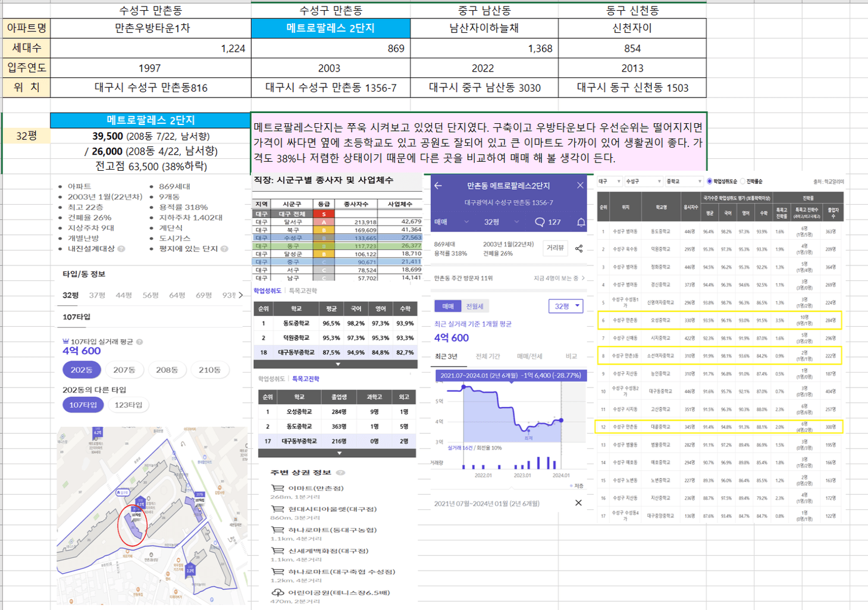Click the cart icon for 신세계백화점(대구점)
Screen dimensions: 868x610
pyautogui.click(x=277, y=550)
